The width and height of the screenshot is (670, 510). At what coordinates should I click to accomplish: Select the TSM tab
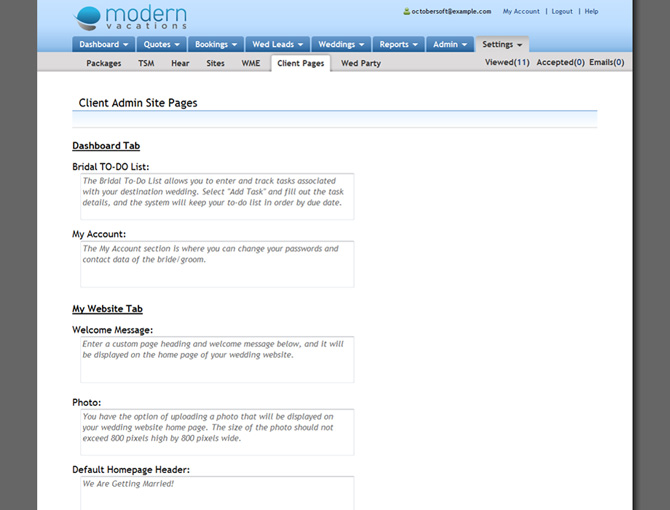146,63
